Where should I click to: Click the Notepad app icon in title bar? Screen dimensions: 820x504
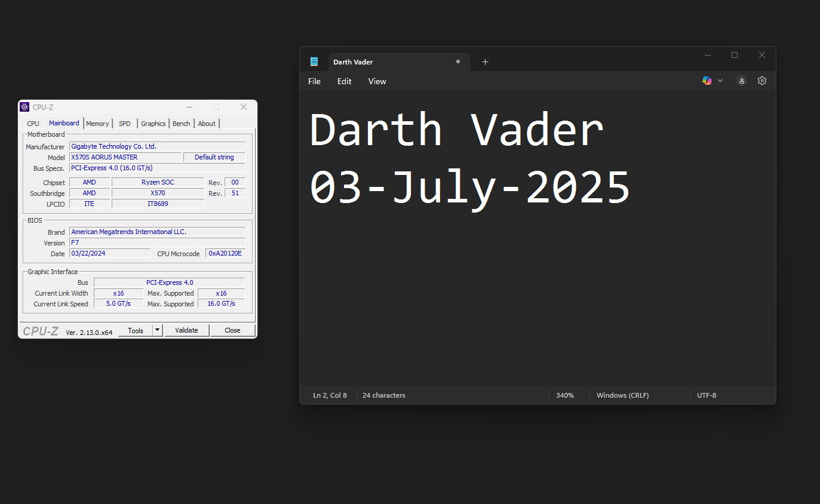click(x=314, y=62)
